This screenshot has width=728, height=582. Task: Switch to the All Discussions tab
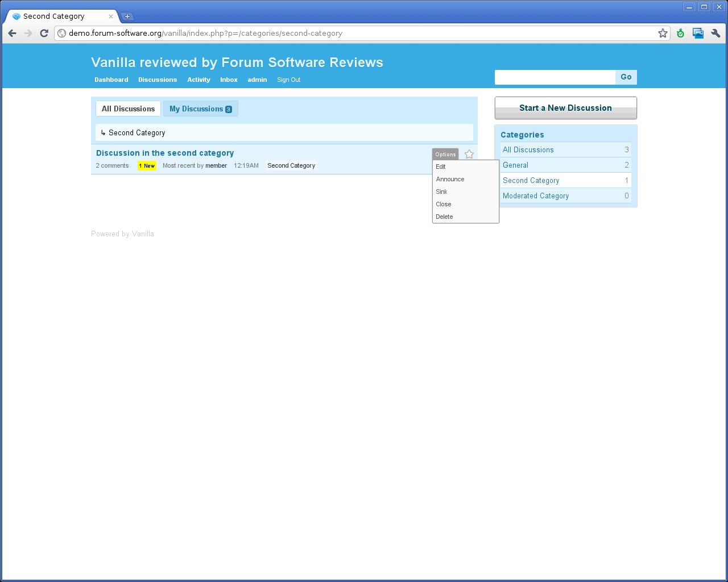(x=128, y=109)
